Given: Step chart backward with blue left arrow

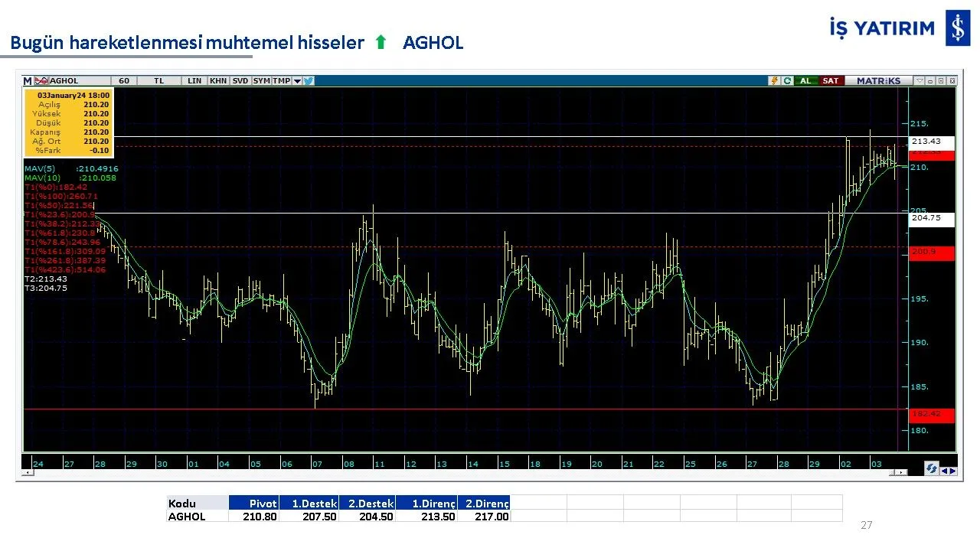Looking at the screenshot, I should [x=944, y=471].
